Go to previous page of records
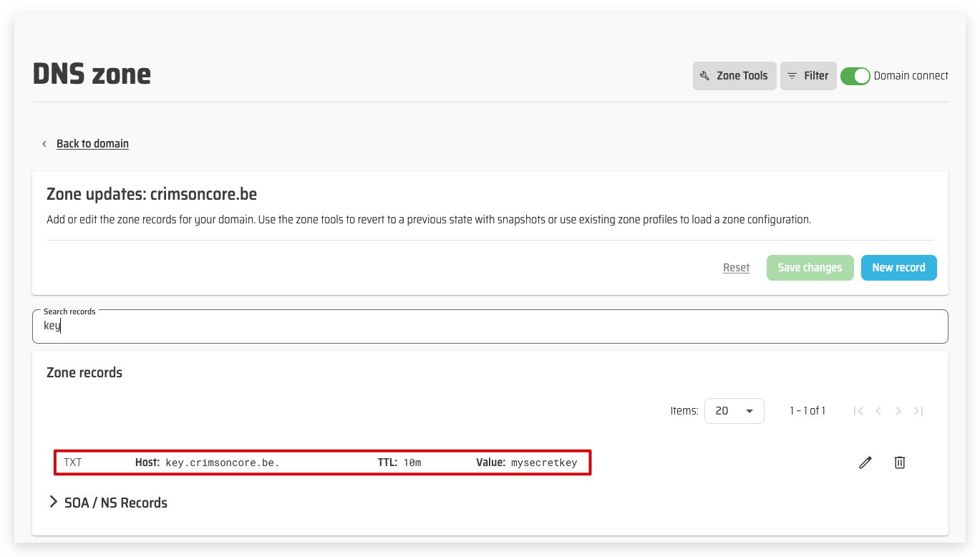Viewport: 980px width, 557px height. [878, 411]
